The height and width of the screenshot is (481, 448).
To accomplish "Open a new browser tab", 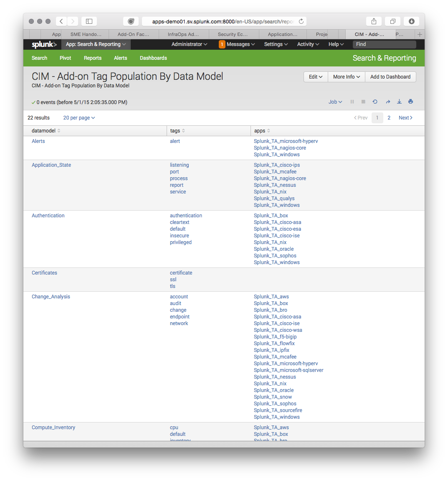I will pyautogui.click(x=420, y=34).
